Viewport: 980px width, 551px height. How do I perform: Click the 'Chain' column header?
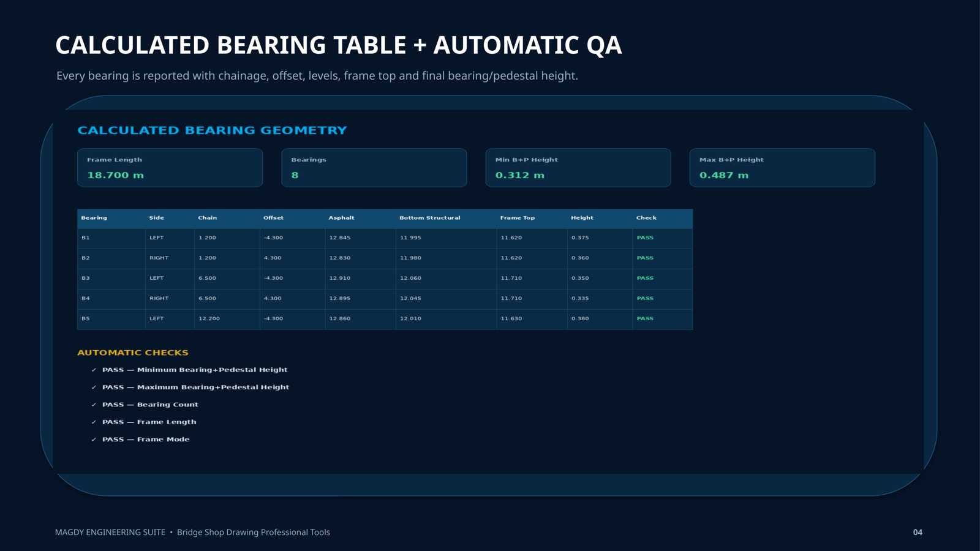click(207, 218)
